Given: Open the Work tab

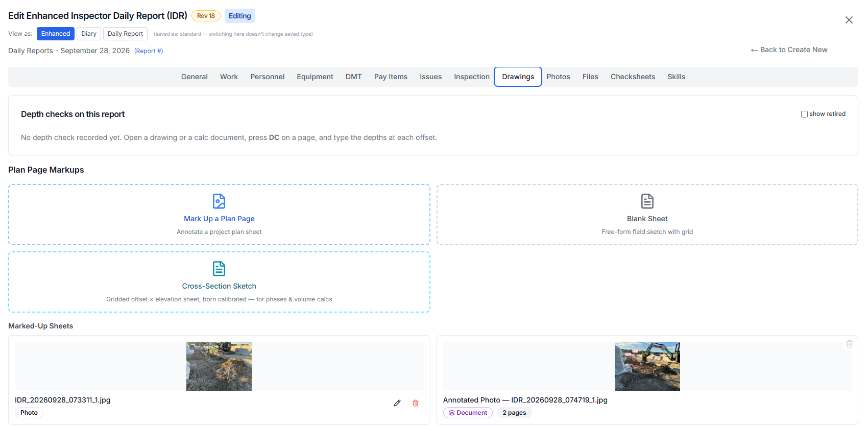Looking at the screenshot, I should pos(229,77).
